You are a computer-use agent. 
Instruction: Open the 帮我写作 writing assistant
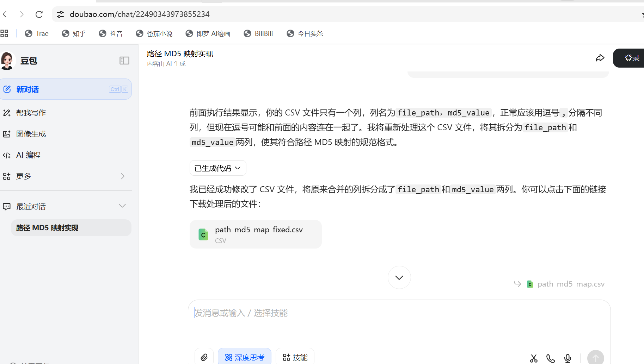pos(31,113)
